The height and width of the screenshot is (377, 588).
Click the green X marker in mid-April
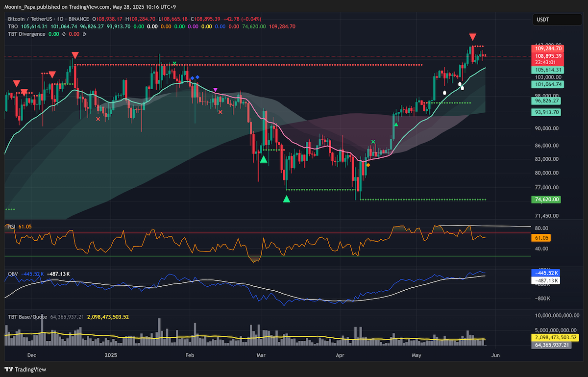373,142
